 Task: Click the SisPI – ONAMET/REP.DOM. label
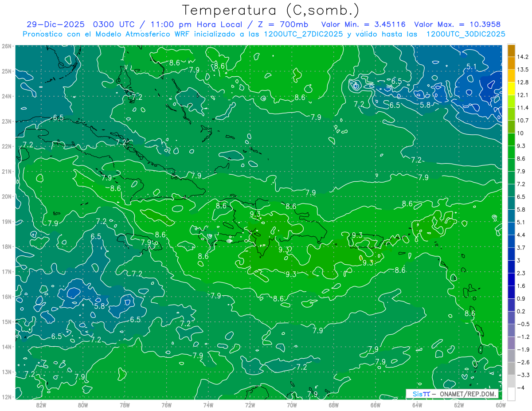(452, 394)
